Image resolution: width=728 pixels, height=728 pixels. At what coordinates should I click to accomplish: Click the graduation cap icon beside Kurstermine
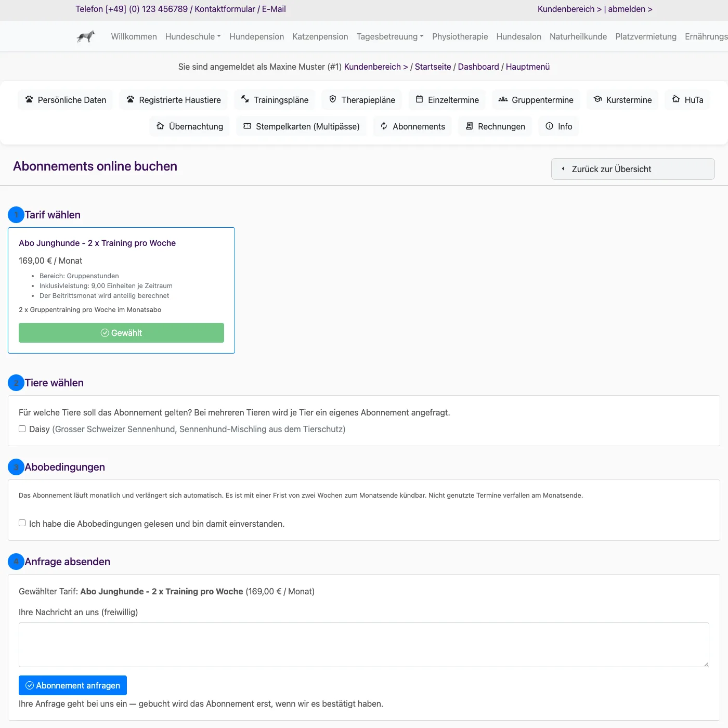[x=598, y=99]
